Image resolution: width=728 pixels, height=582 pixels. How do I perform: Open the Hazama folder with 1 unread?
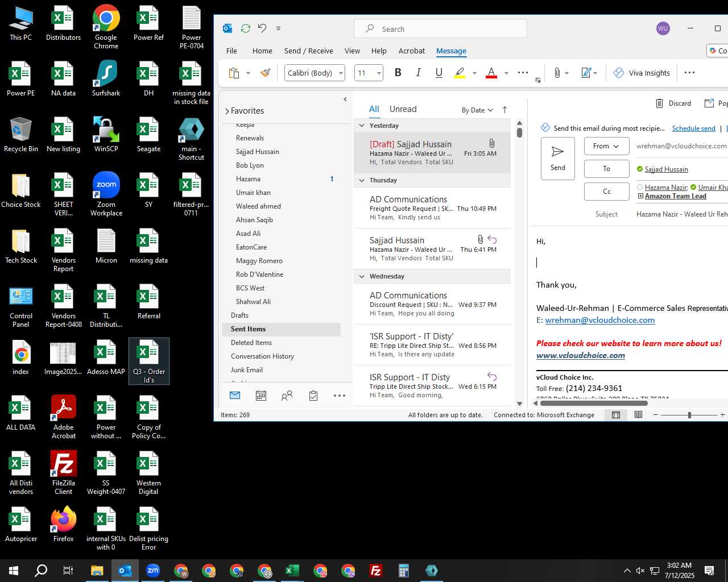coord(282,179)
